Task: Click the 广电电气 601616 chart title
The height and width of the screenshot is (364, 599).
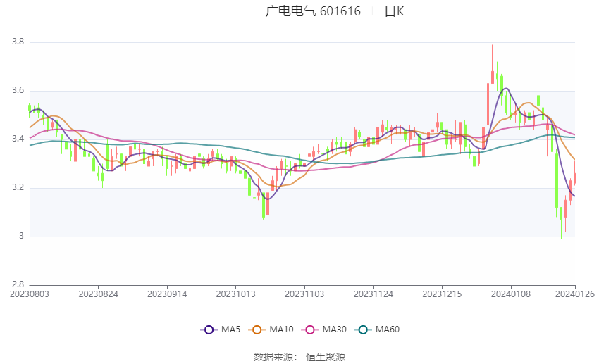Action: pyautogui.click(x=313, y=11)
